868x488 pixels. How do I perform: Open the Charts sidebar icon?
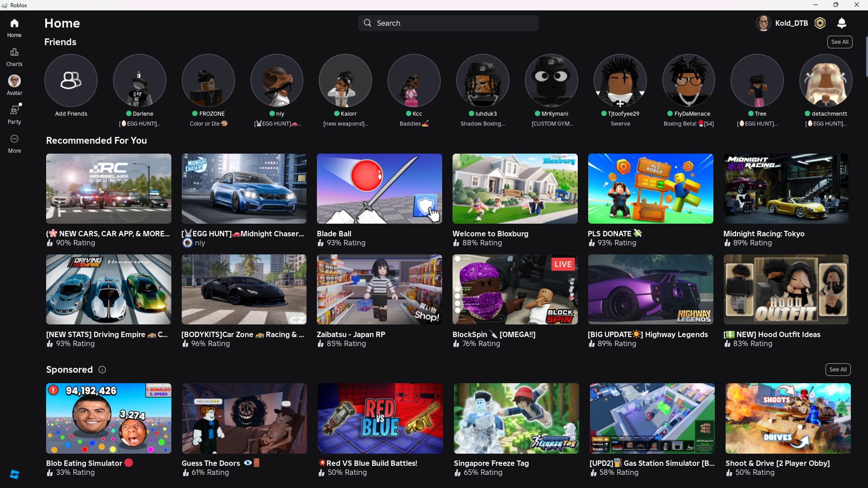pos(14,57)
